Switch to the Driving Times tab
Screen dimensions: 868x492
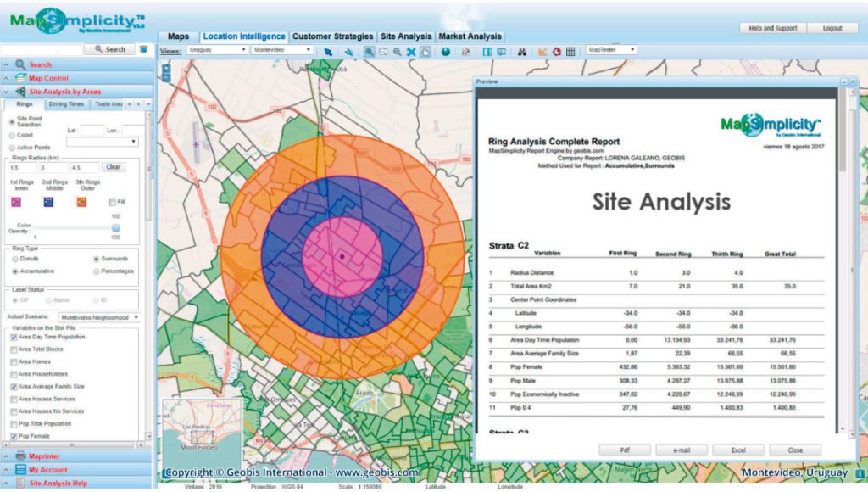[x=66, y=104]
